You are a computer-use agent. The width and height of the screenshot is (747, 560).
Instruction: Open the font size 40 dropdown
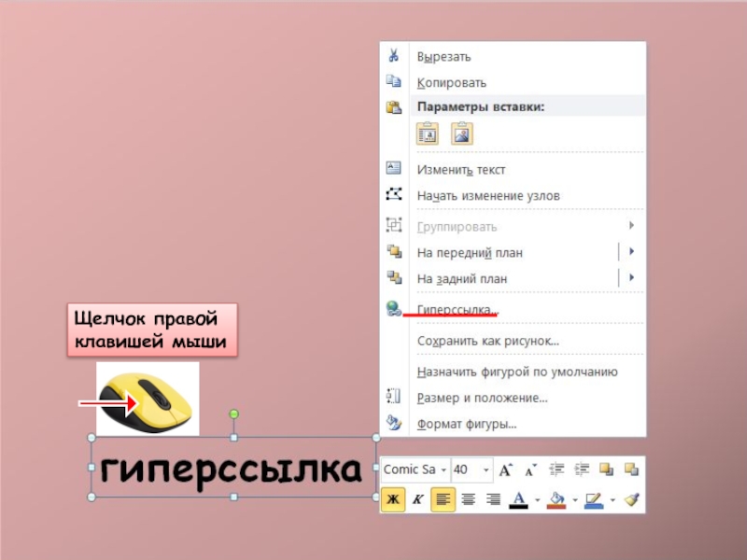486,470
